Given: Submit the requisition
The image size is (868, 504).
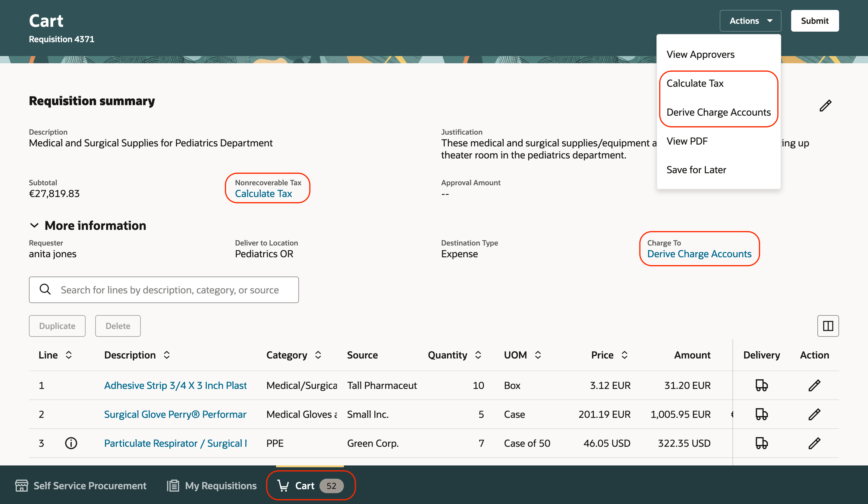Looking at the screenshot, I should pos(814,21).
